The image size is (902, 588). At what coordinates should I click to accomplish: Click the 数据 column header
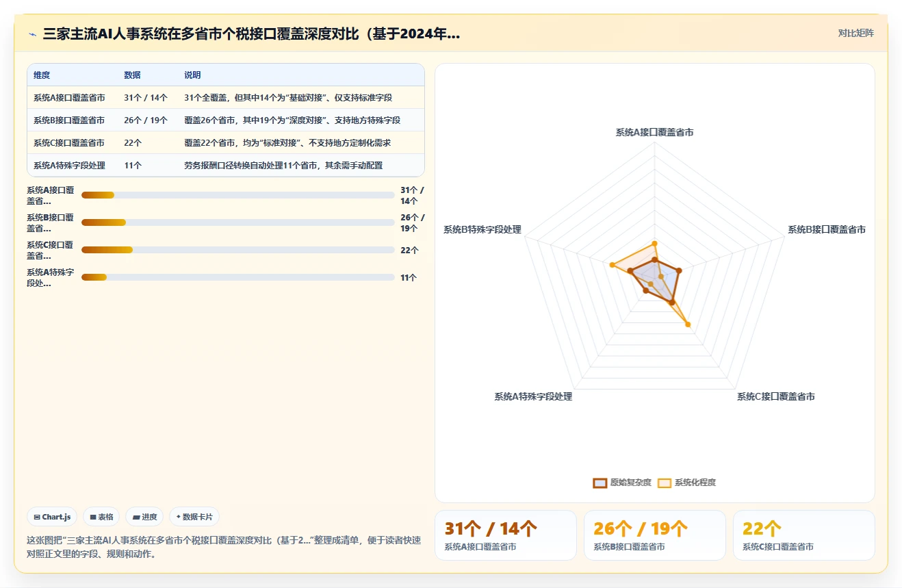point(132,75)
